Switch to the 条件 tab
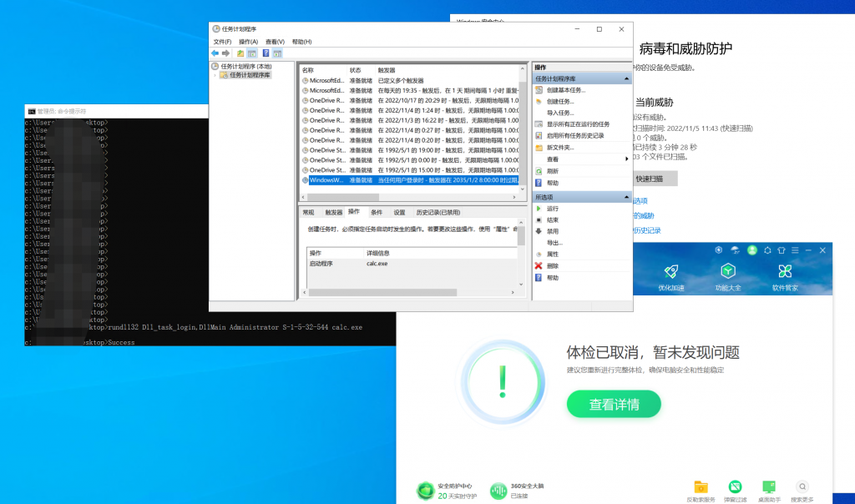 click(377, 213)
